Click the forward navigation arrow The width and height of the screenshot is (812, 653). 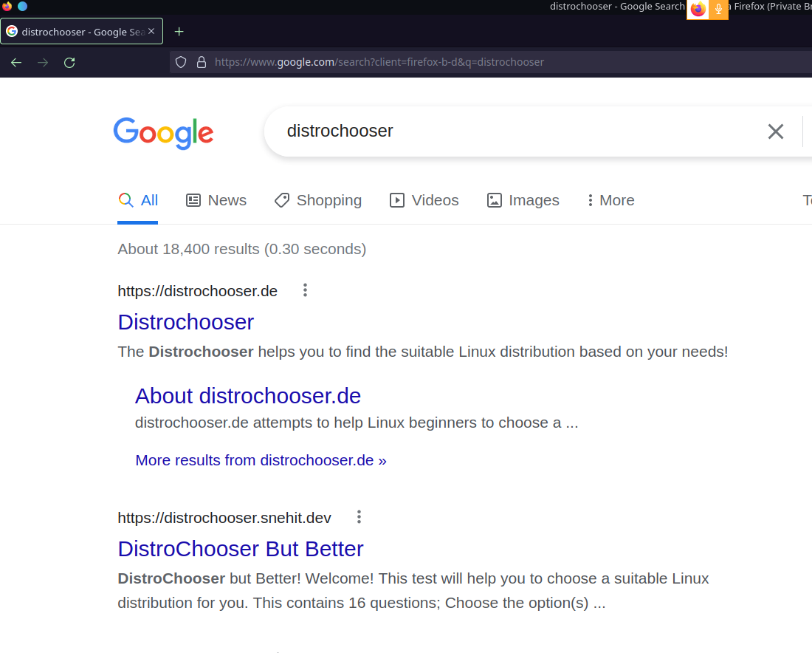click(43, 63)
